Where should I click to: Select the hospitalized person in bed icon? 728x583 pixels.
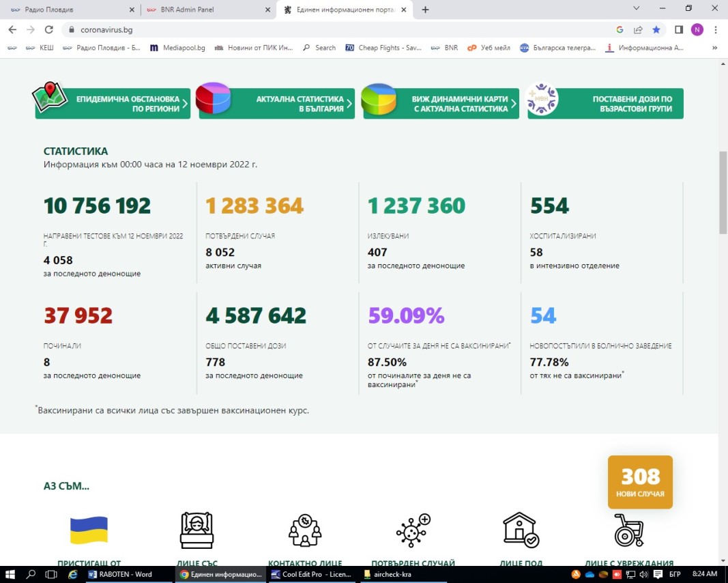tap(197, 530)
